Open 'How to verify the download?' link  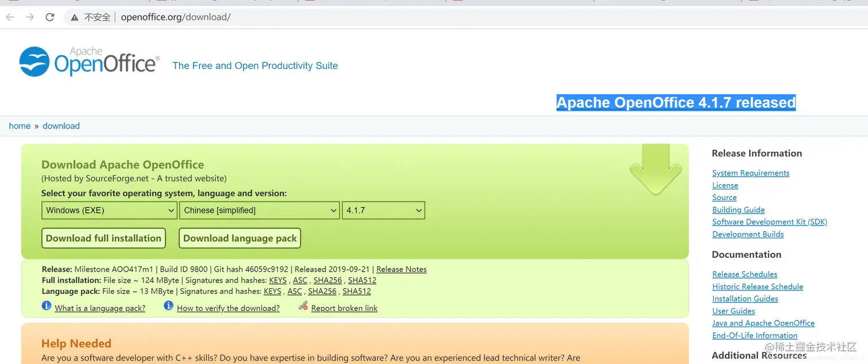pos(228,308)
